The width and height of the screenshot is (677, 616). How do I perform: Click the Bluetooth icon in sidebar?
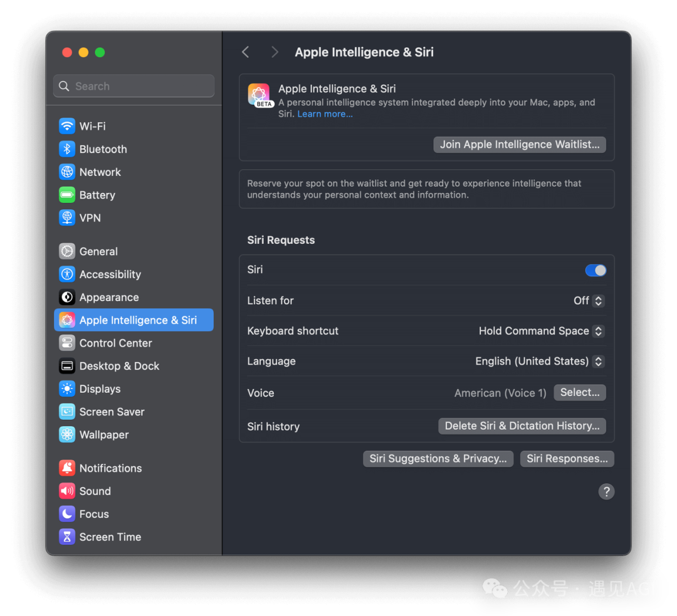(67, 149)
